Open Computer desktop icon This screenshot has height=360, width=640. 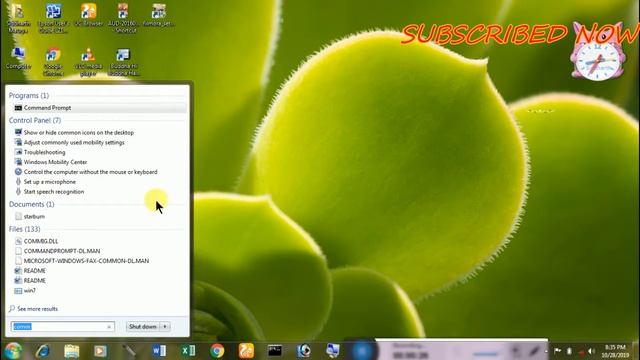click(18, 58)
